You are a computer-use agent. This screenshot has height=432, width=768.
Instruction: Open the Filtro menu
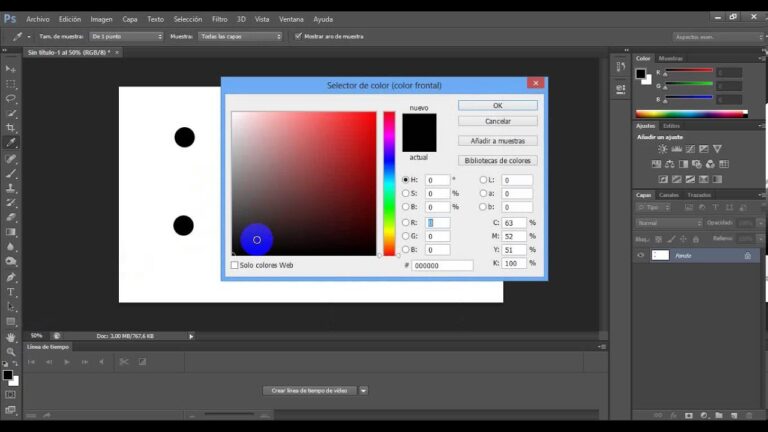tap(219, 19)
